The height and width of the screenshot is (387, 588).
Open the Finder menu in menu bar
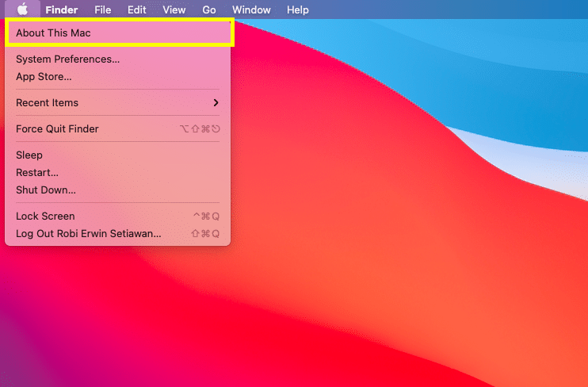click(x=62, y=10)
